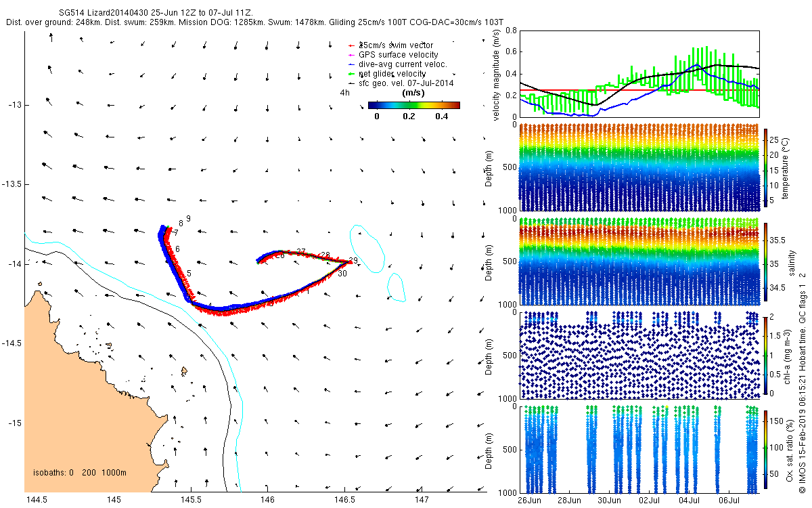Click the 'temperature (°C)' colorbar label

click(787, 167)
